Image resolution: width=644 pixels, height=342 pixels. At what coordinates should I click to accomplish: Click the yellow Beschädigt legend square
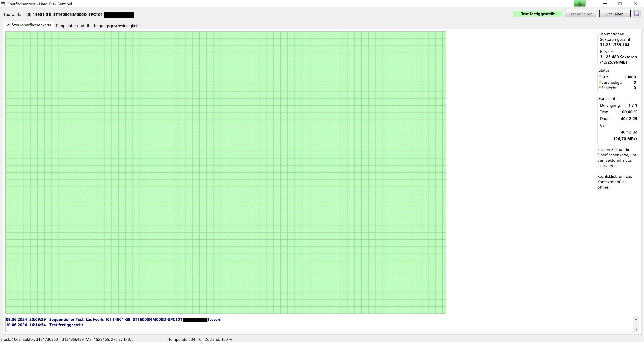pos(600,82)
